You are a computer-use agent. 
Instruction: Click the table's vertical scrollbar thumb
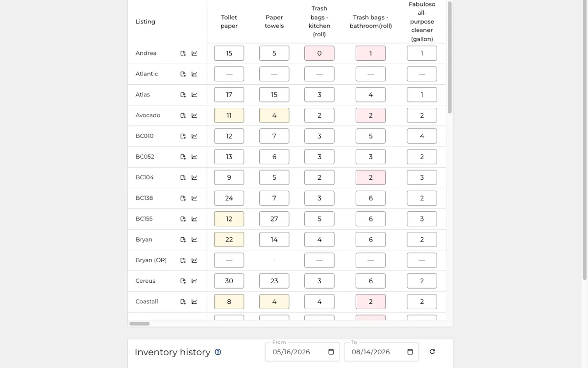click(449, 57)
